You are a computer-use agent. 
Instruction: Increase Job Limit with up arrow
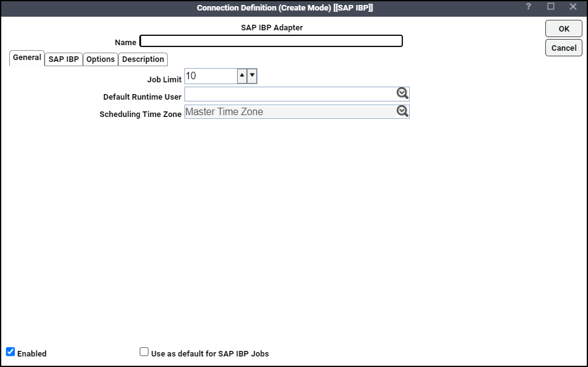(242, 76)
